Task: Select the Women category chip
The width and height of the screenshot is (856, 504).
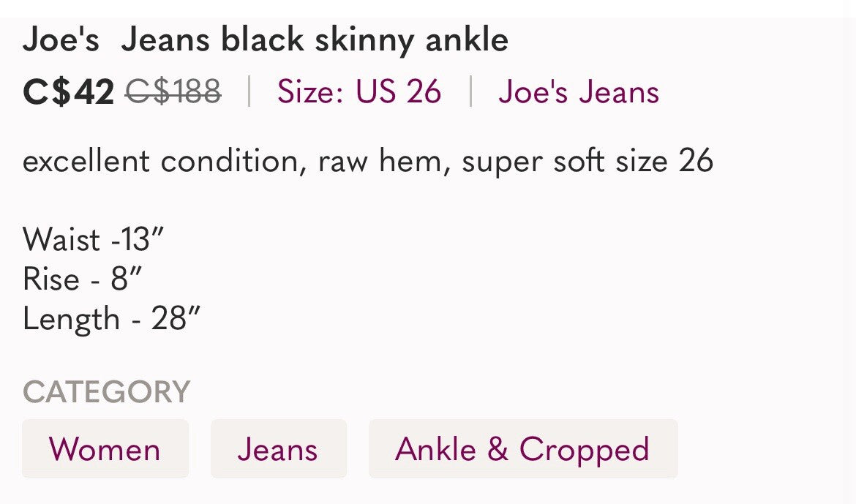Action: 105,449
